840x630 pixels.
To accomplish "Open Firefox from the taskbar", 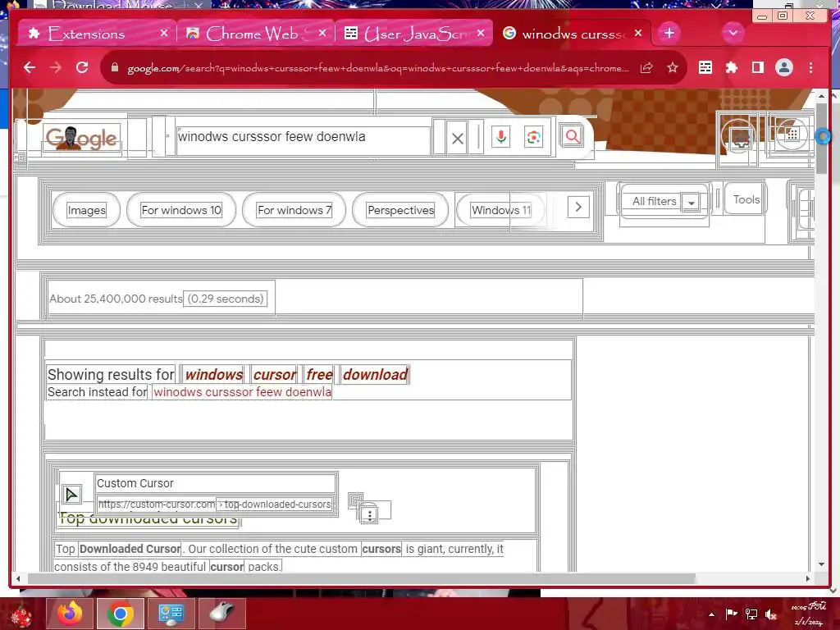I will point(70,614).
